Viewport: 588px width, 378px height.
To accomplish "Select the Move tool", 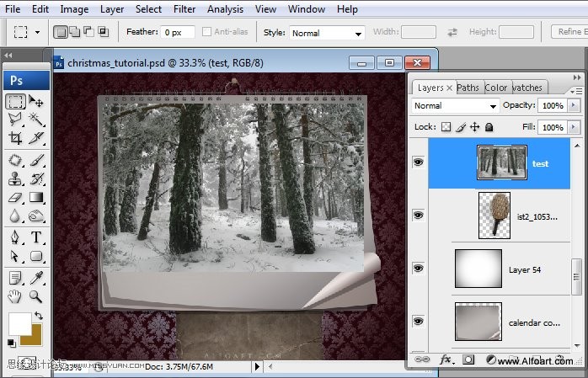I will coord(36,102).
